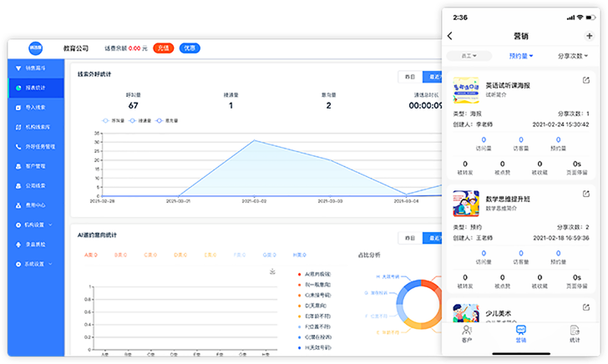Select the highlighted range tab in AI card
608x364 pixels.
click(x=433, y=238)
